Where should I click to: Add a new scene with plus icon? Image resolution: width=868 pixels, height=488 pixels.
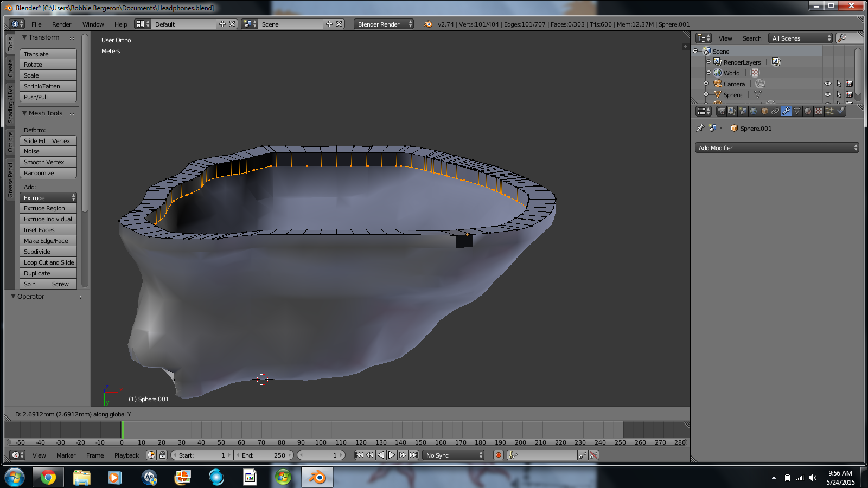point(329,24)
